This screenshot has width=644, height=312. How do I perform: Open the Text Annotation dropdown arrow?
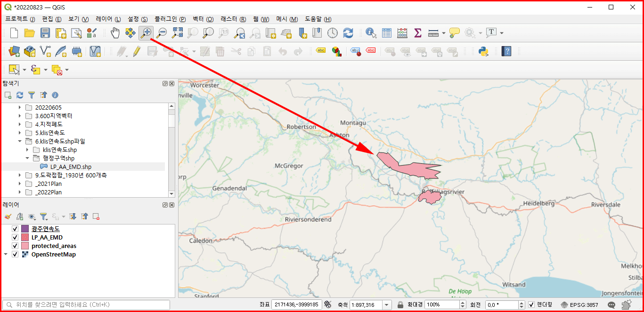pos(502,33)
